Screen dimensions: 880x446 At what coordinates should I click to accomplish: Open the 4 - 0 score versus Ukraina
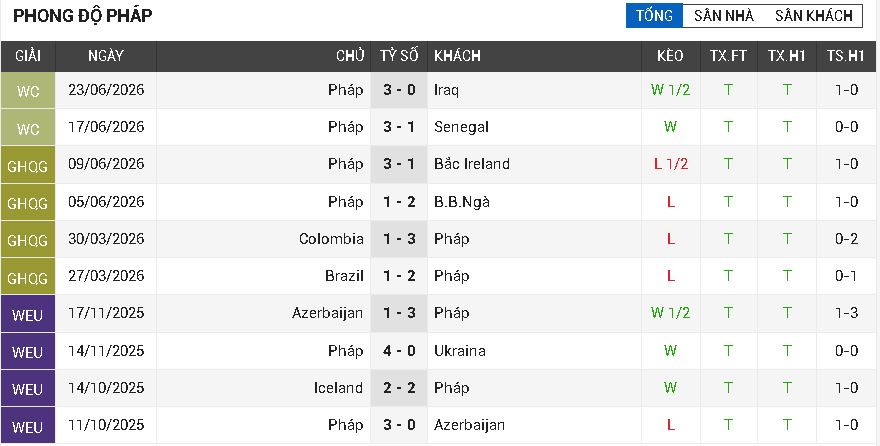tap(399, 351)
